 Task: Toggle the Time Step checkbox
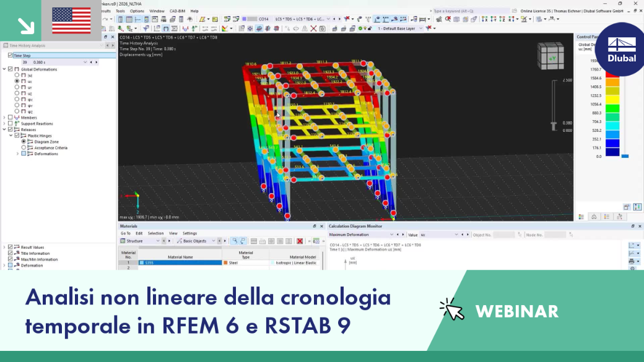(11, 55)
